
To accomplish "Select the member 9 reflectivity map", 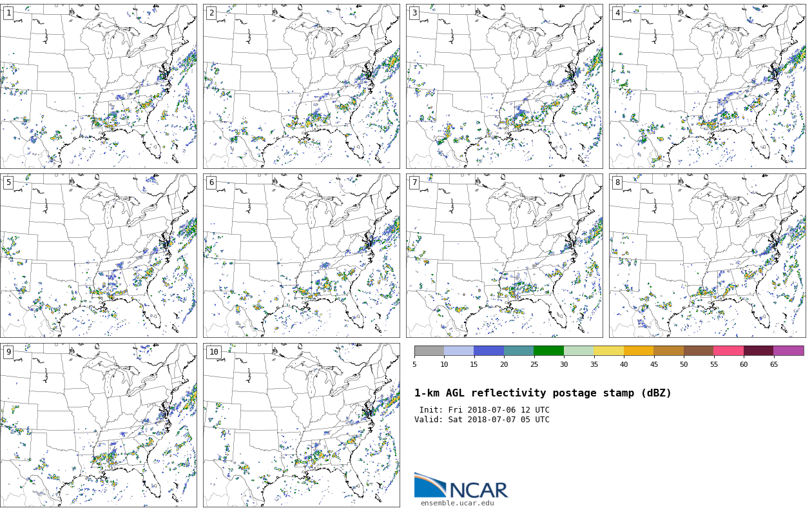I will [x=99, y=425].
